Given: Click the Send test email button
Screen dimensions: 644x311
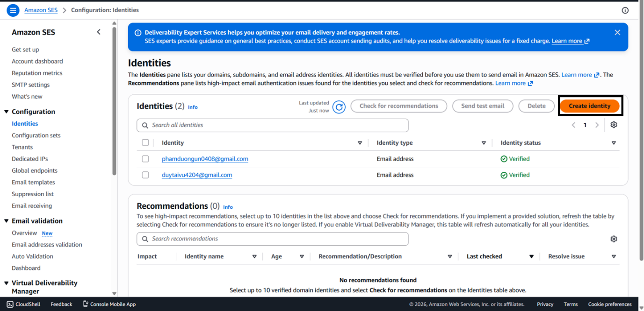Looking at the screenshot, I should tap(483, 106).
